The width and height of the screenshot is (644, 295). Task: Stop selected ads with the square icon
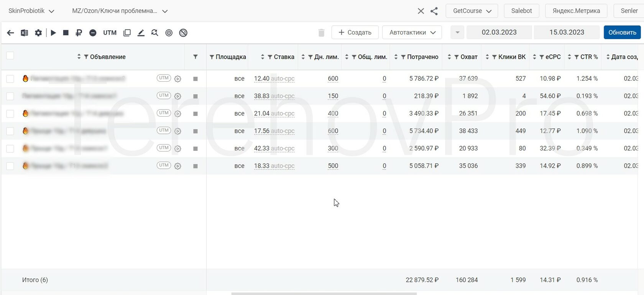click(x=66, y=33)
